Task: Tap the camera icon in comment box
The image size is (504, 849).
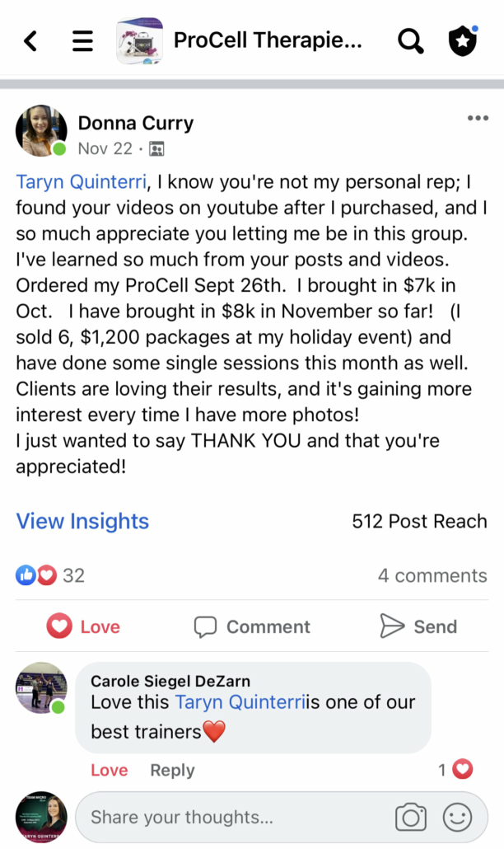Action: coord(410,817)
